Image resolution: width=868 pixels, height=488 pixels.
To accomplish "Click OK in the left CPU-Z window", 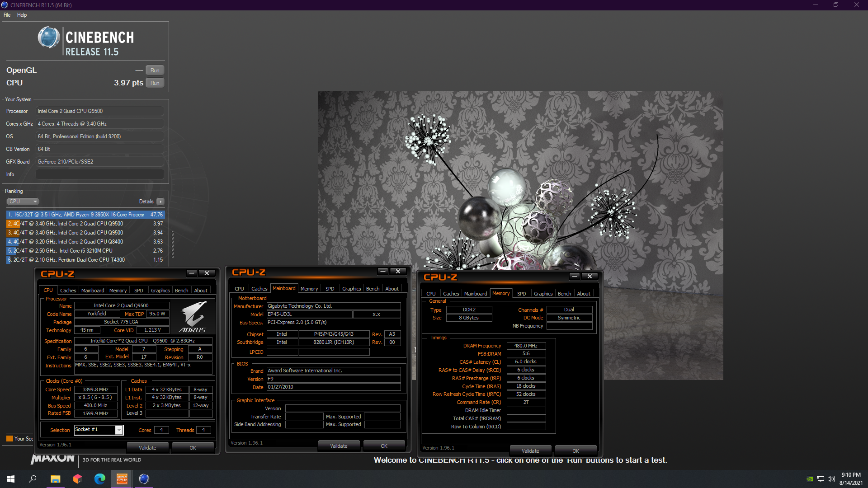I will (x=193, y=448).
